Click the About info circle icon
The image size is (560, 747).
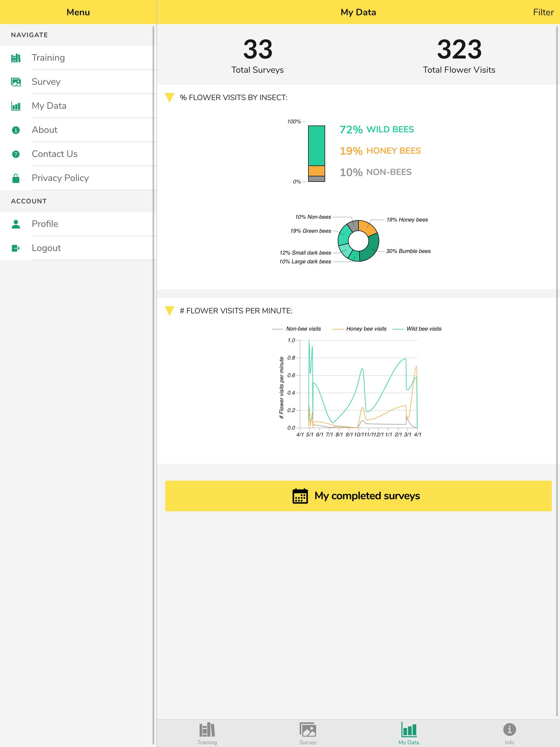[x=16, y=130]
